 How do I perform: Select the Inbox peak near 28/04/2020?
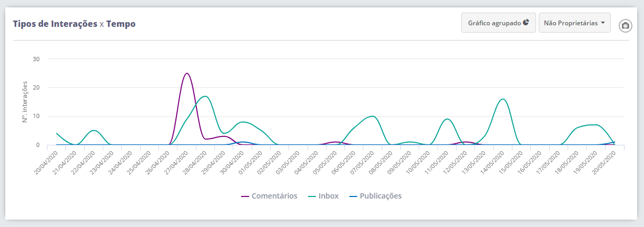[205, 96]
